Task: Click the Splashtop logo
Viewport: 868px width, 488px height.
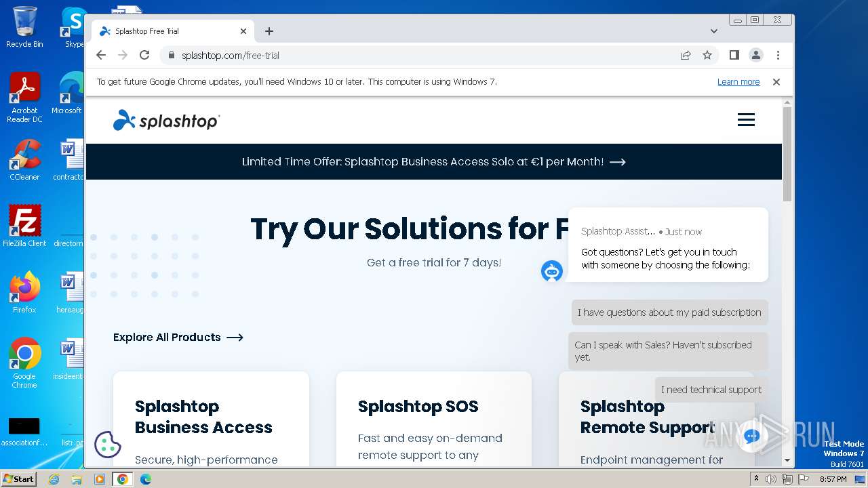Action: 166,120
